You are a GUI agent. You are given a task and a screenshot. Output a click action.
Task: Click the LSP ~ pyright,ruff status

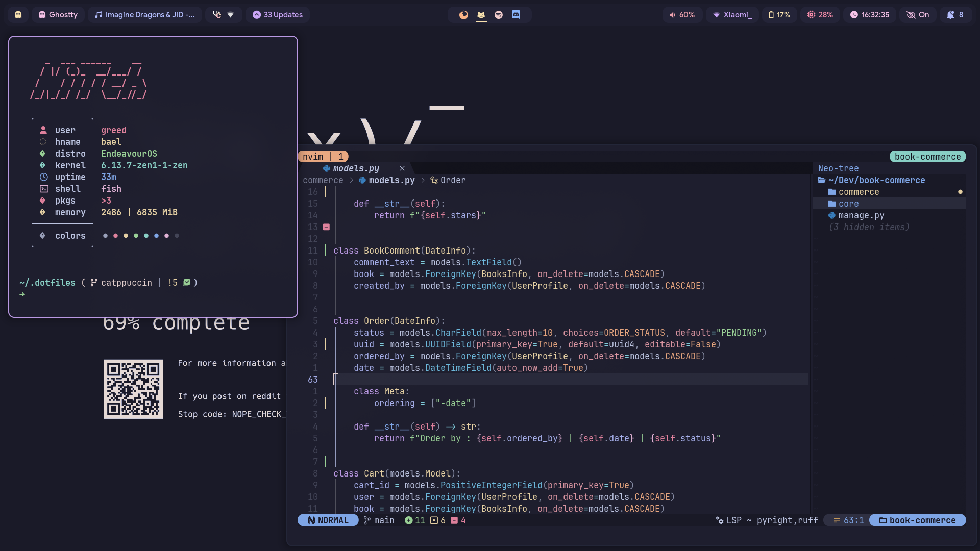tap(767, 520)
